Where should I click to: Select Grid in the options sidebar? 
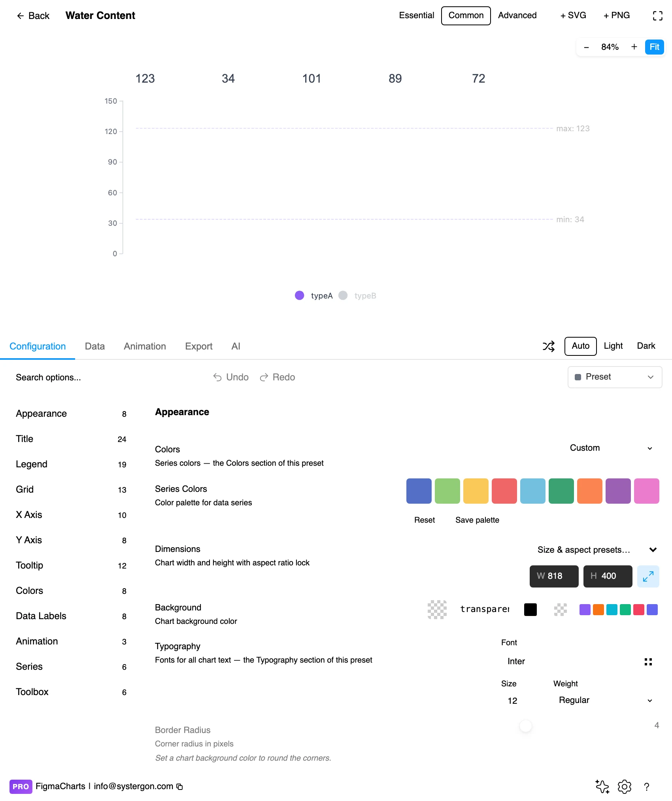coord(71,489)
